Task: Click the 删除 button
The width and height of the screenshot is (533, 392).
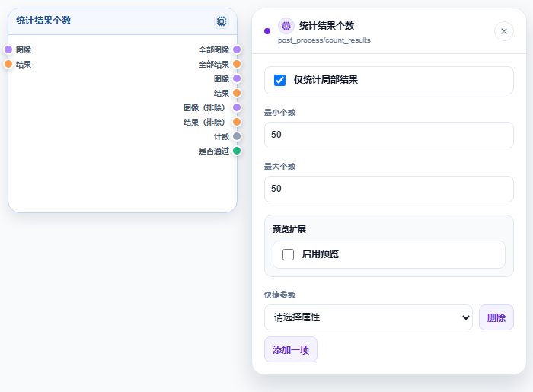Action: 496,317
